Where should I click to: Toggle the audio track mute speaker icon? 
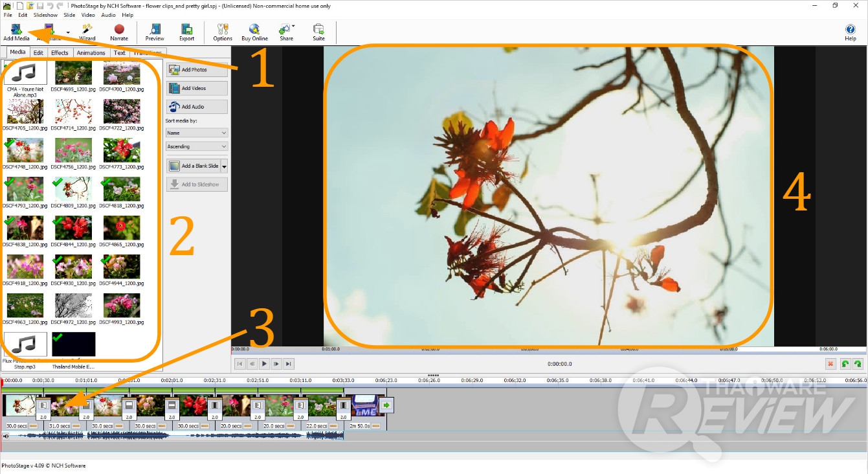tap(6, 436)
